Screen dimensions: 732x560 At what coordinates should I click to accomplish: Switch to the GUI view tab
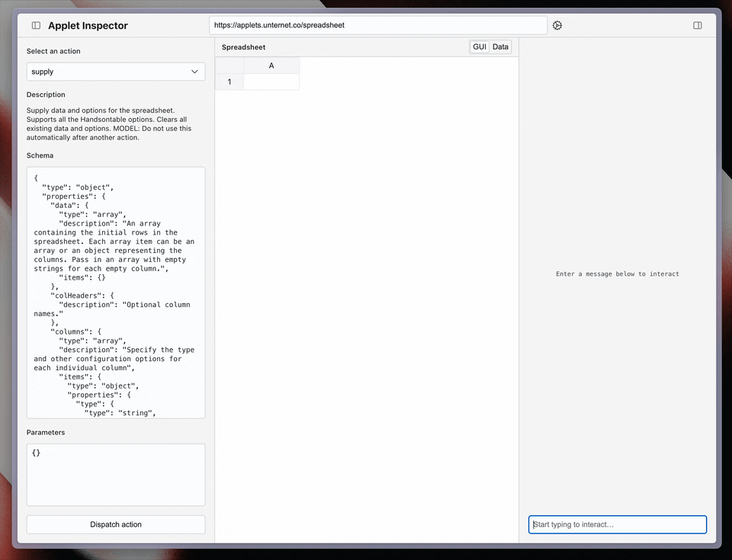(480, 46)
